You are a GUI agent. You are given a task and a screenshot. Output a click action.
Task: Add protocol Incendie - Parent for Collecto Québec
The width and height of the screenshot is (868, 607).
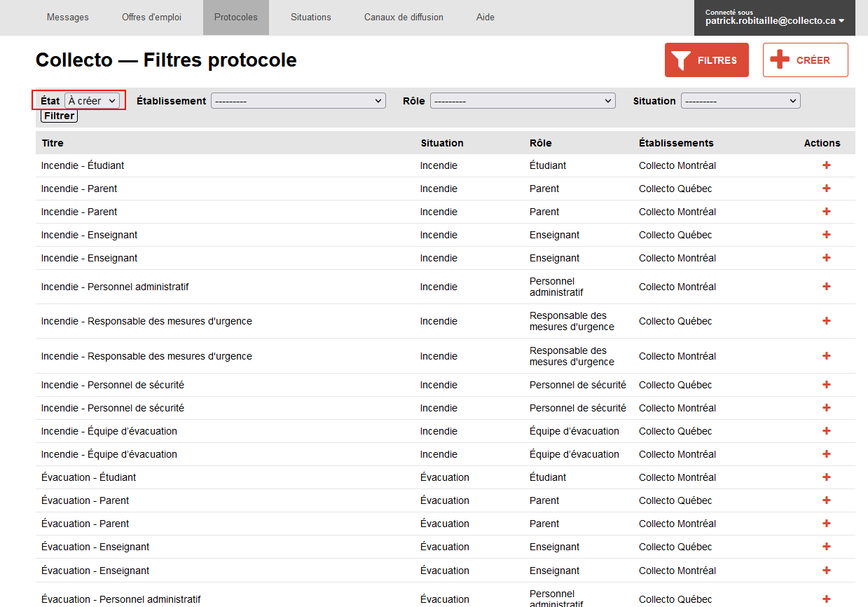pyautogui.click(x=827, y=189)
